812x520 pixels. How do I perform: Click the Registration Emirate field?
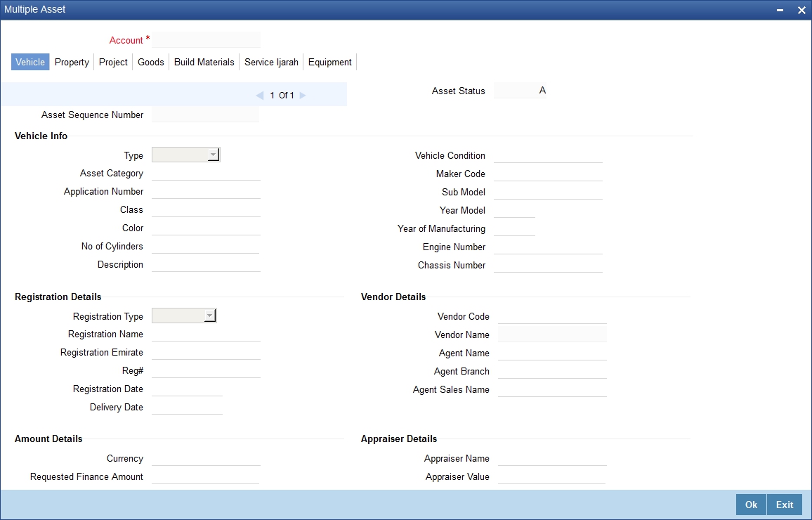[x=206, y=352]
